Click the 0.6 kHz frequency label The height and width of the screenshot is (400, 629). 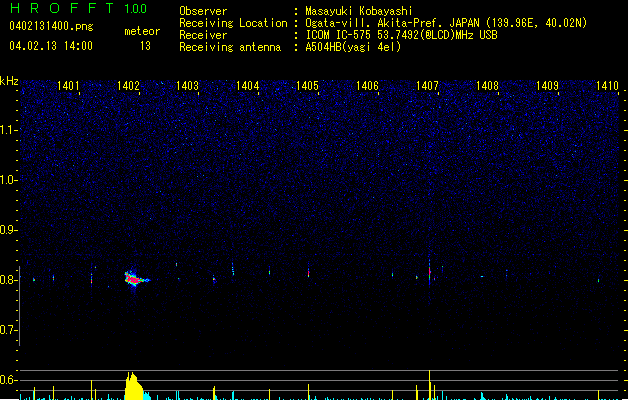pos(8,380)
